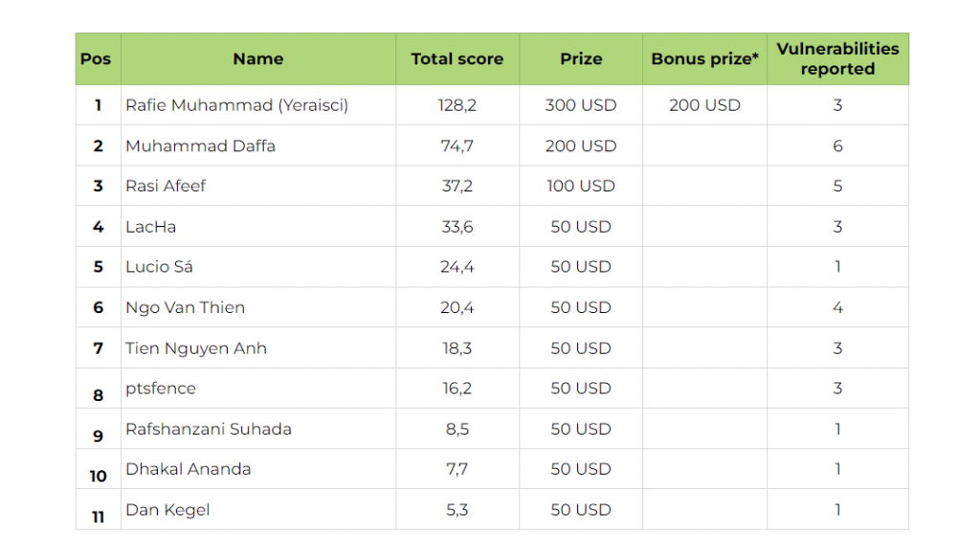Click the Ngo Van Thien entry

pyautogui.click(x=185, y=308)
